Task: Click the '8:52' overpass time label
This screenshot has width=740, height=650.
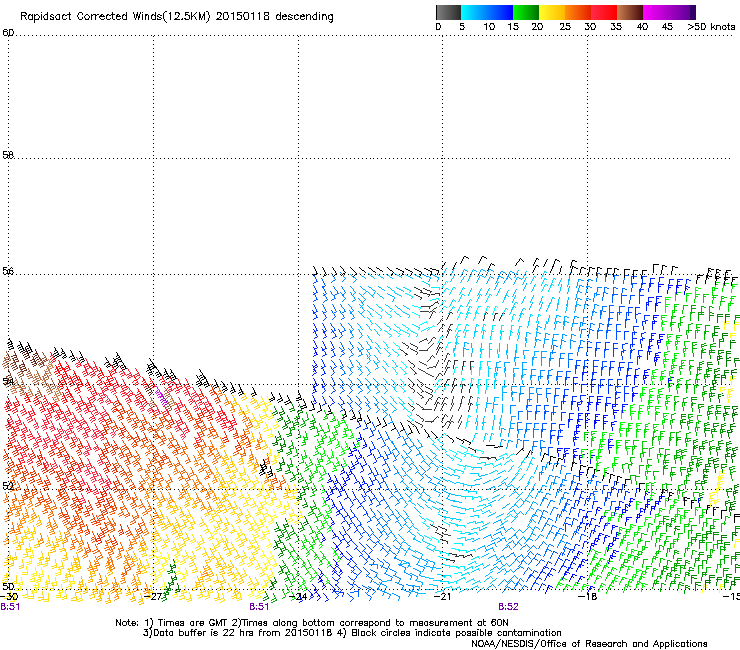Action: point(508,607)
